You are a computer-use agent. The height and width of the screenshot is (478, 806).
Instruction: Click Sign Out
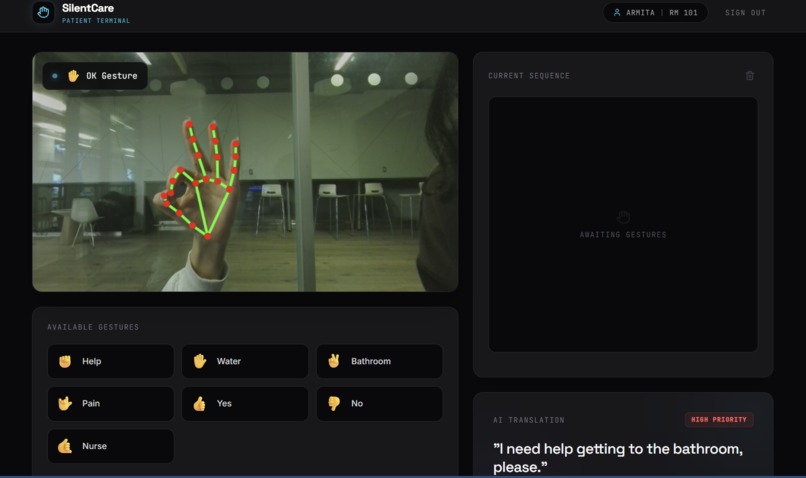coord(745,13)
